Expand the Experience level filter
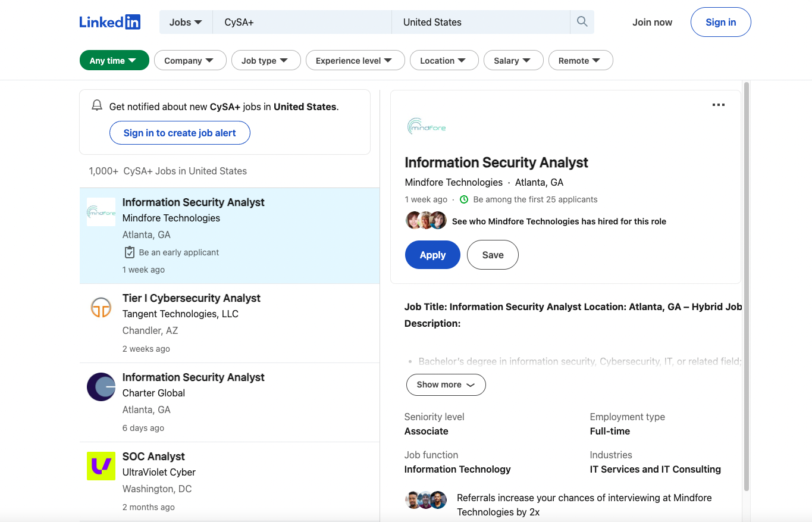The image size is (812, 522). point(355,60)
